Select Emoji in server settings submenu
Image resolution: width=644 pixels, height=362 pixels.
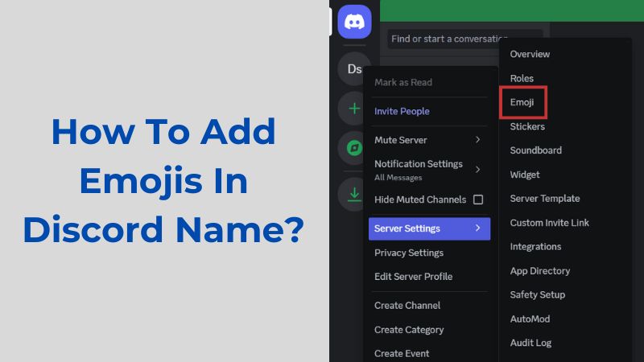pos(522,102)
